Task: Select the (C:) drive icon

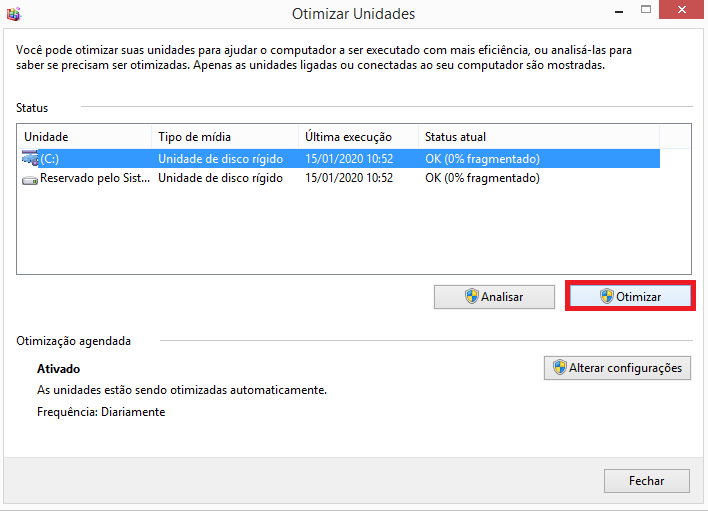Action: (x=30, y=159)
